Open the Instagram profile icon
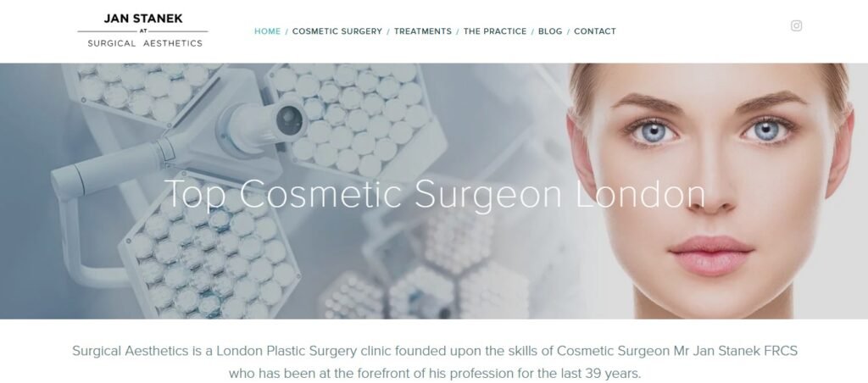 pos(796,25)
